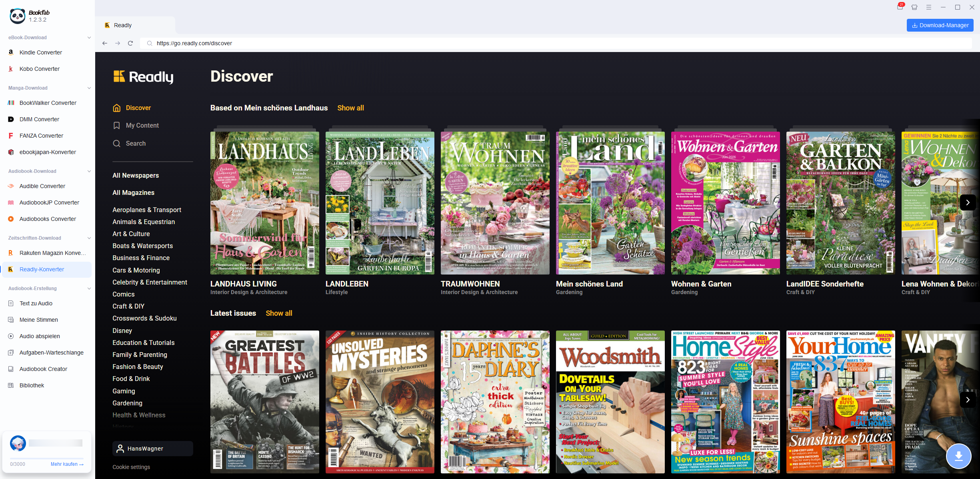Click the round blue floating download button
980x479 pixels.
(x=959, y=456)
